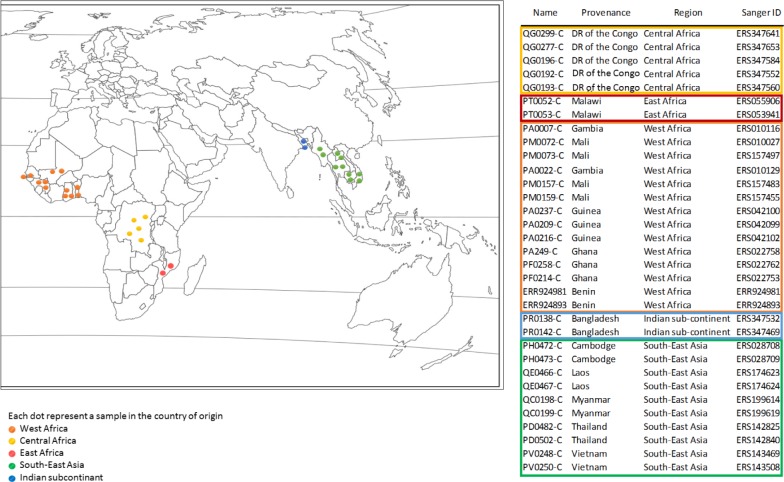Click the Central Africa legend label

click(x=48, y=440)
